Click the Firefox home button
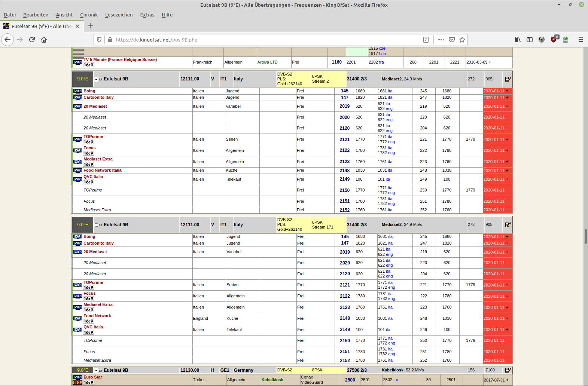This screenshot has height=386, width=588. coord(44,40)
